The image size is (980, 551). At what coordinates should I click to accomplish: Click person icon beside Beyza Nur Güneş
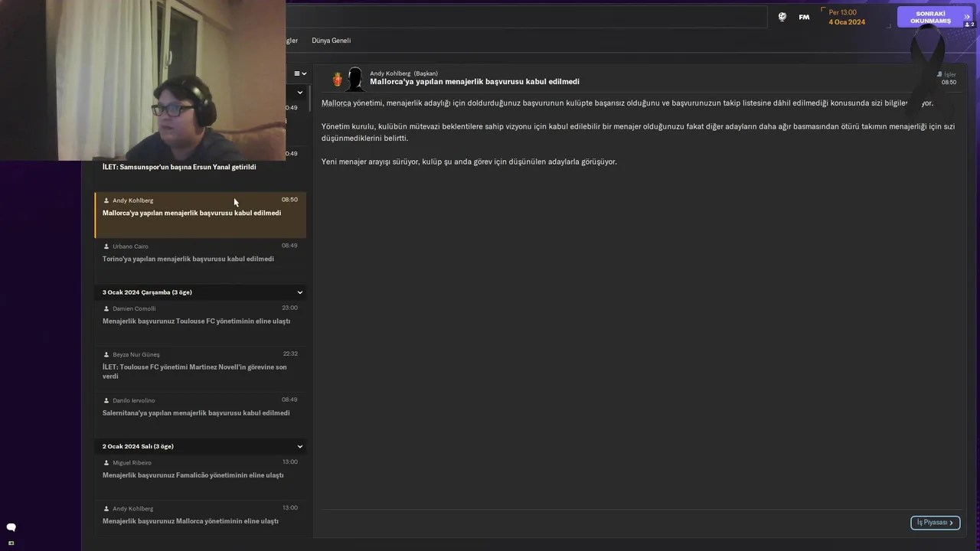pyautogui.click(x=106, y=354)
